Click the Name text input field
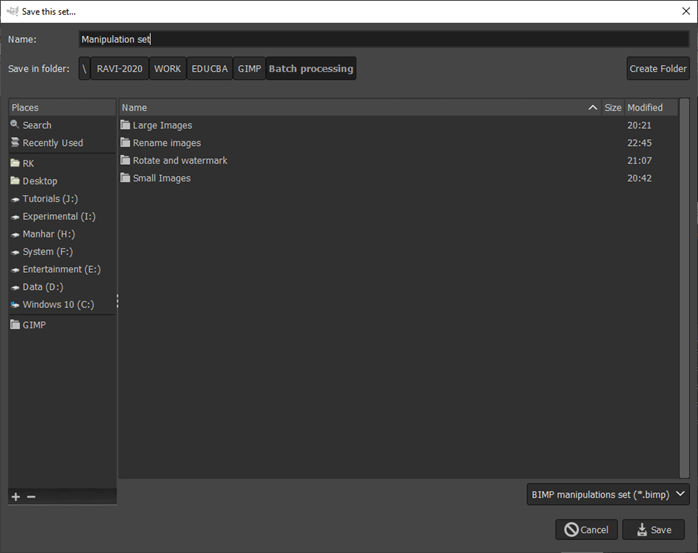Screen dimensions: 698x553 [384, 39]
